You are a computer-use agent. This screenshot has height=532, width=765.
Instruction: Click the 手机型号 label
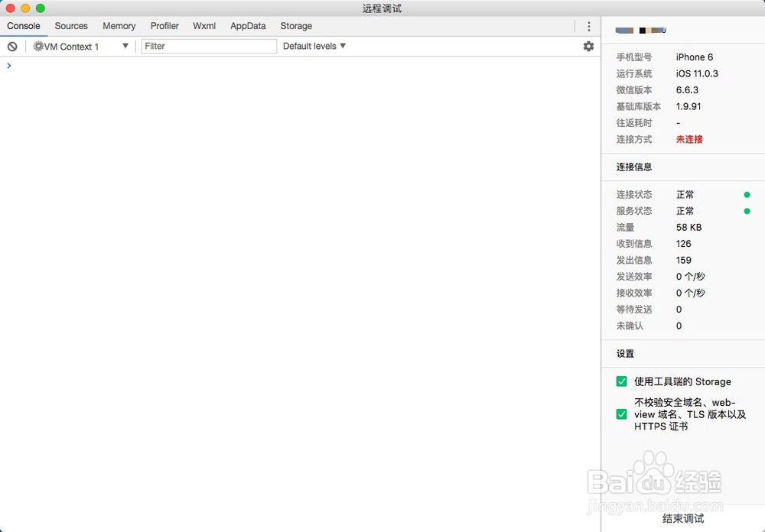point(633,57)
